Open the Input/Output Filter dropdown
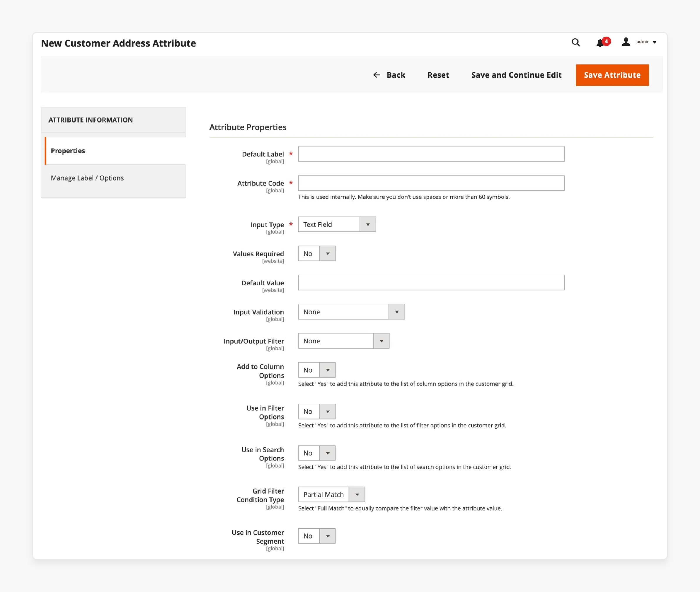The height and width of the screenshot is (592, 700). [x=343, y=341]
